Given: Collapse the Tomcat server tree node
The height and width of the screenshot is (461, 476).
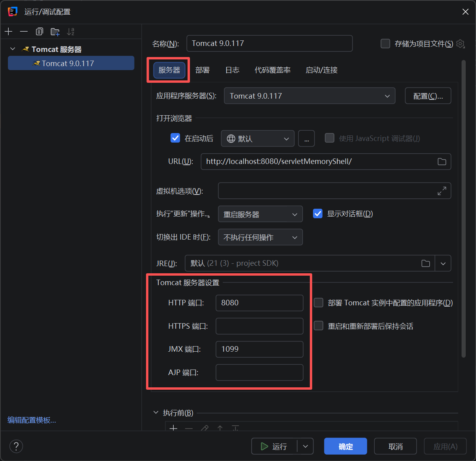Looking at the screenshot, I should [x=13, y=49].
